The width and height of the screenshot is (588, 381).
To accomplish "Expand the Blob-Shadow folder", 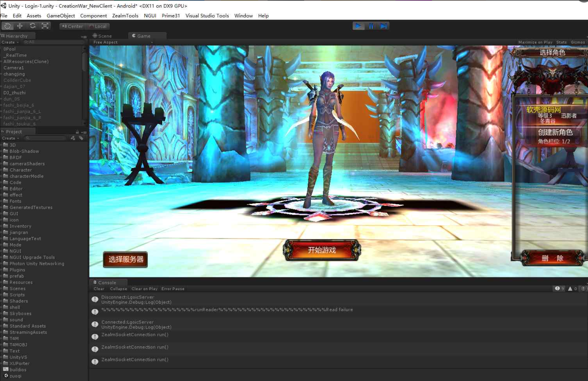I will (x=2, y=151).
